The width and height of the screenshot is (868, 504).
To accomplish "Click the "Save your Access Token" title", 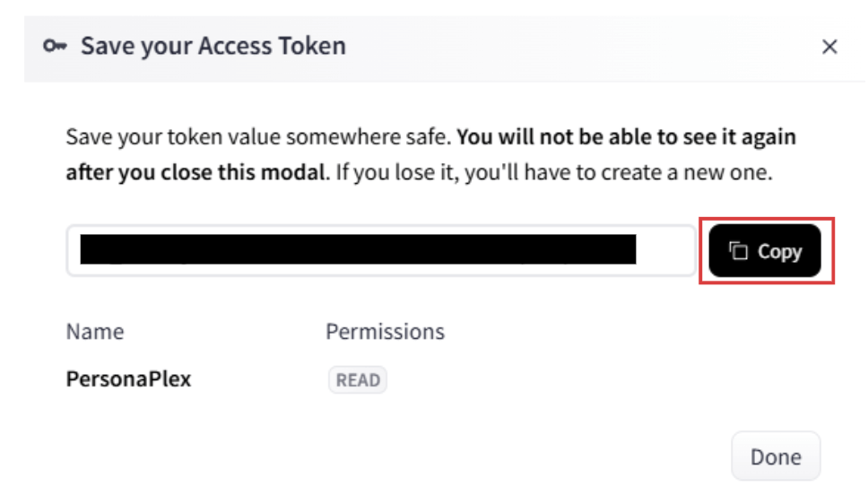I will pos(213,46).
